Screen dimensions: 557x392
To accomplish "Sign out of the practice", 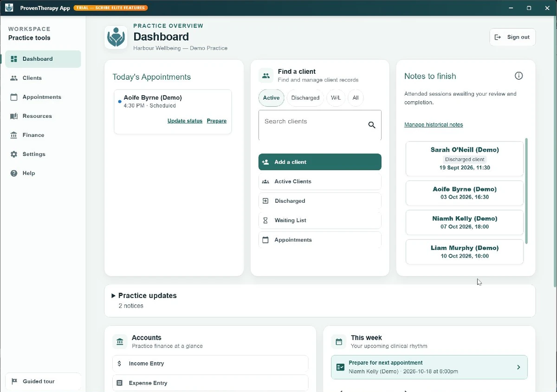I will (512, 37).
